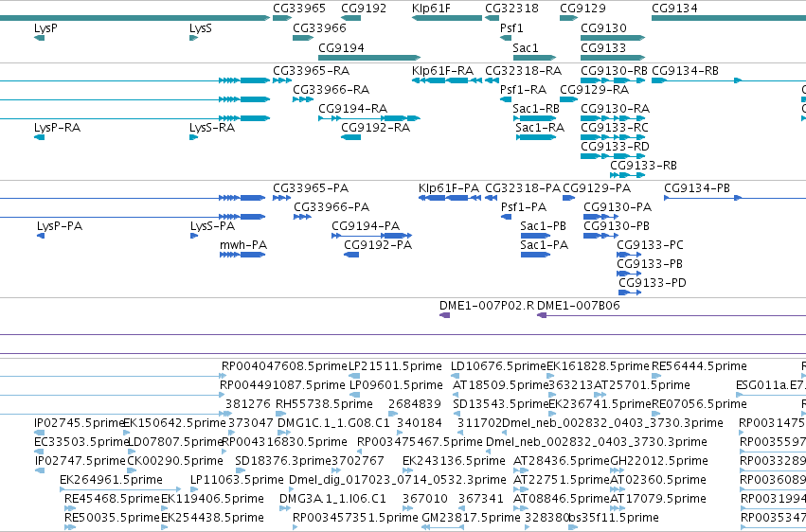The height and width of the screenshot is (532, 806).
Task: Select the CG9130-RB transcript label
Action: 614,71
